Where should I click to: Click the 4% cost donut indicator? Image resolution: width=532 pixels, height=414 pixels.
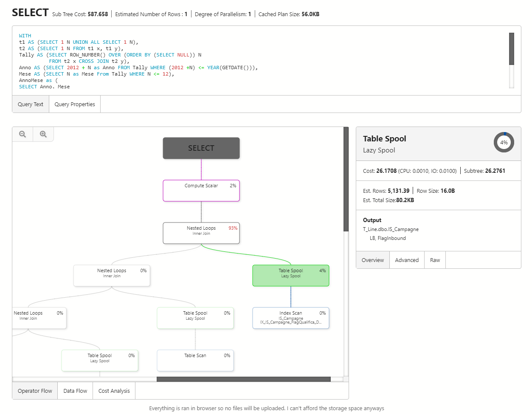(x=504, y=142)
